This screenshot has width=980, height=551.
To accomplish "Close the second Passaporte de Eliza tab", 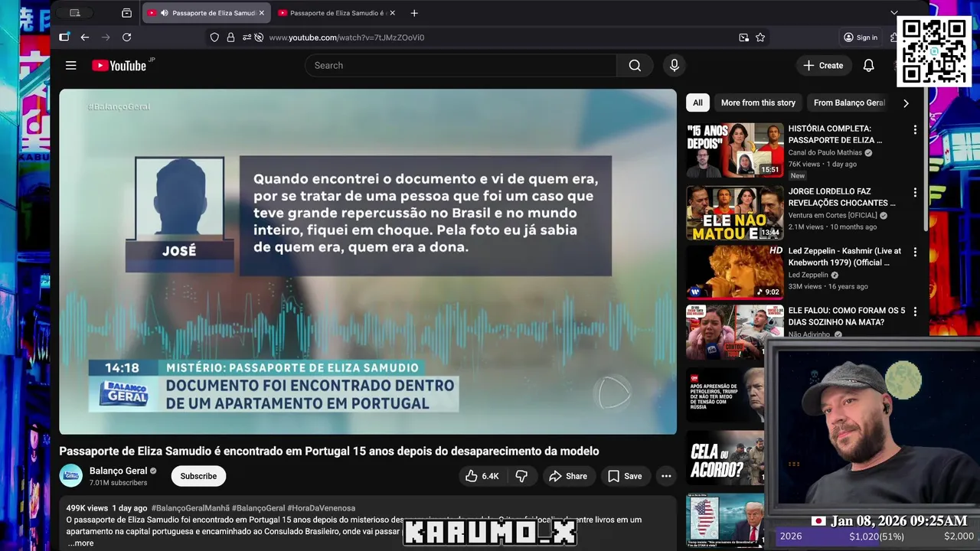I will (393, 13).
